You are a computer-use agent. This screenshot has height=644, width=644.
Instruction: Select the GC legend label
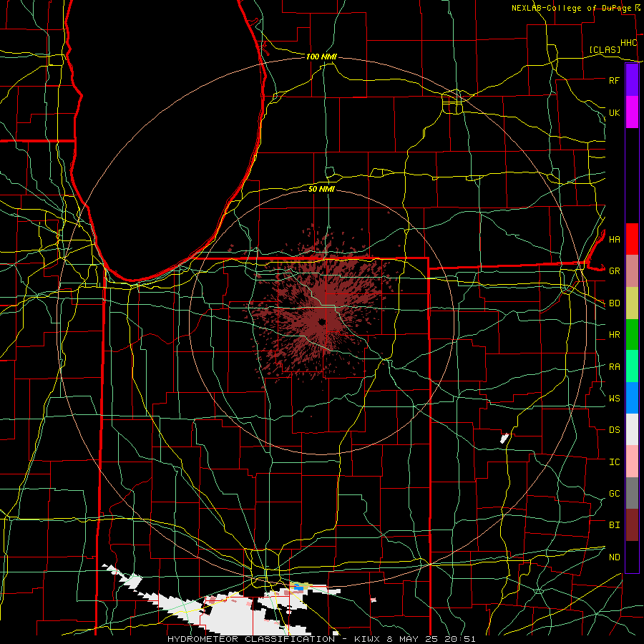(x=614, y=493)
